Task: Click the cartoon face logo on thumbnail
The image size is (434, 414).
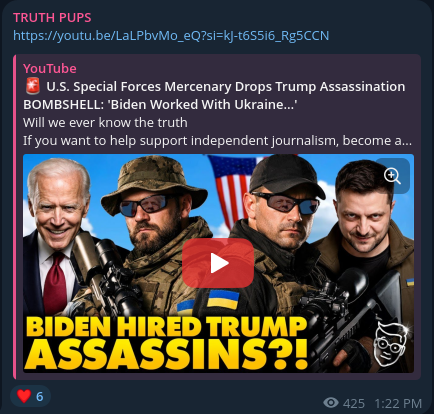Action: [x=390, y=345]
